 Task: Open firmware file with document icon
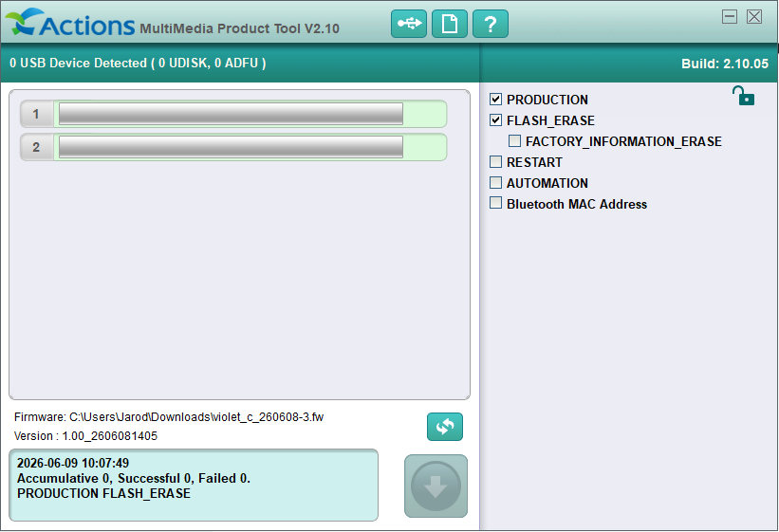click(449, 24)
